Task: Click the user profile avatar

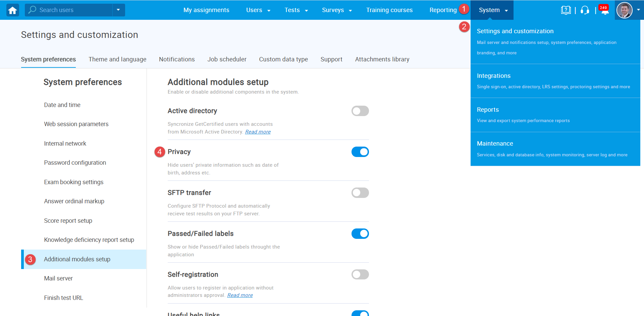Action: coord(624,10)
